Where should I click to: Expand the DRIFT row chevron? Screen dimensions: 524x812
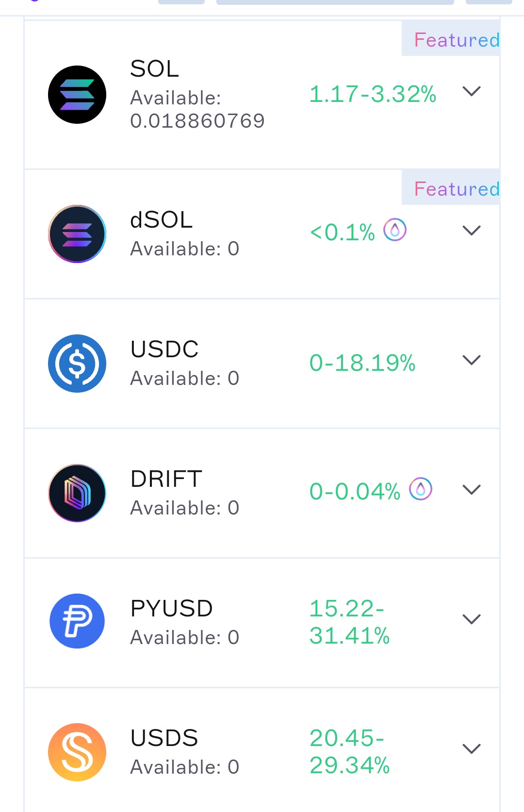coord(471,490)
